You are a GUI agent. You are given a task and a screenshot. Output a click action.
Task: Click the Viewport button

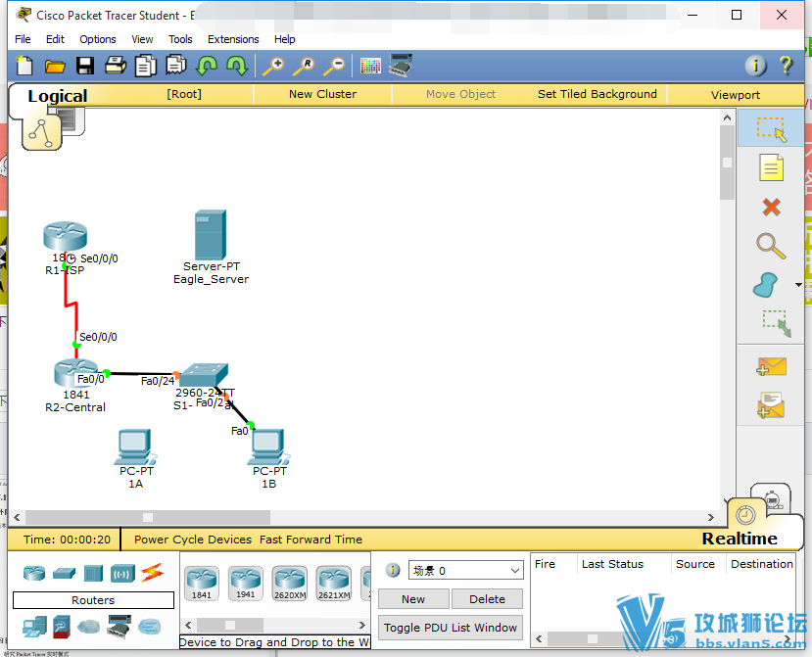(x=736, y=95)
